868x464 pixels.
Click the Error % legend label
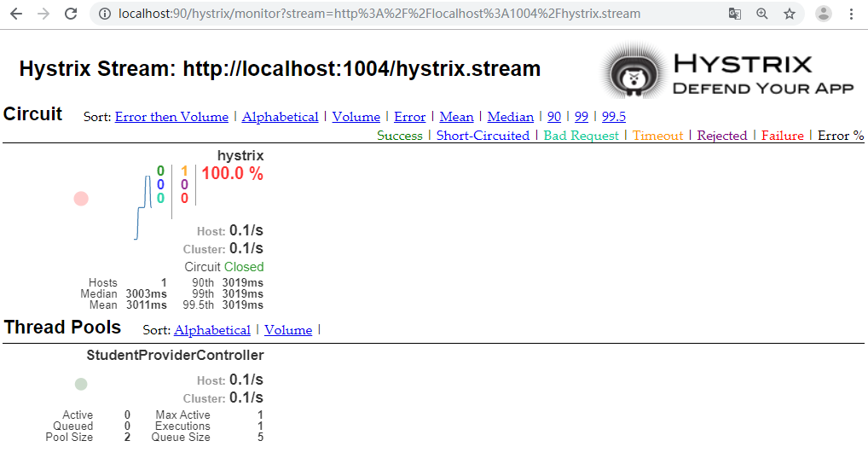click(x=841, y=136)
